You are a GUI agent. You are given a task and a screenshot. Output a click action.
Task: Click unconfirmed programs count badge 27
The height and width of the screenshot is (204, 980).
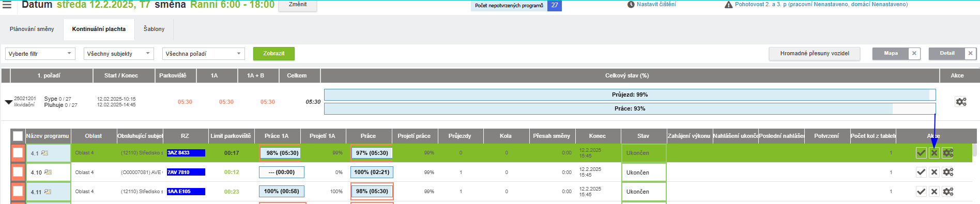(555, 5)
